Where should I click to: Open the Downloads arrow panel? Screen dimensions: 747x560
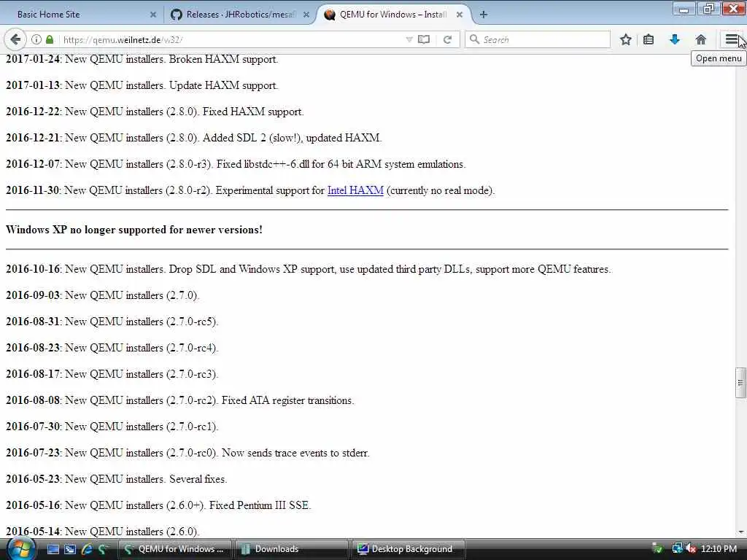tap(674, 39)
